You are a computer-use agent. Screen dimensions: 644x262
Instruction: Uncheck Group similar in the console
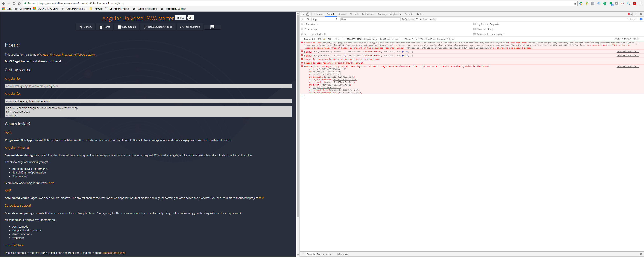[x=421, y=19]
